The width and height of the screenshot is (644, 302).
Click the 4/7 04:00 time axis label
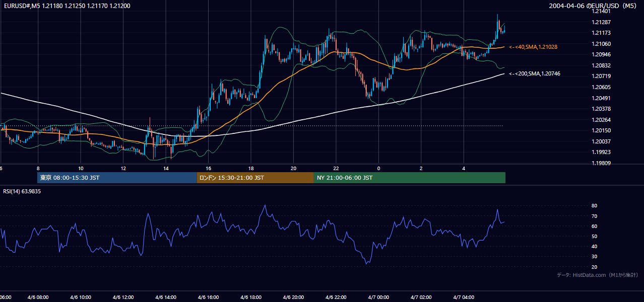click(x=464, y=297)
